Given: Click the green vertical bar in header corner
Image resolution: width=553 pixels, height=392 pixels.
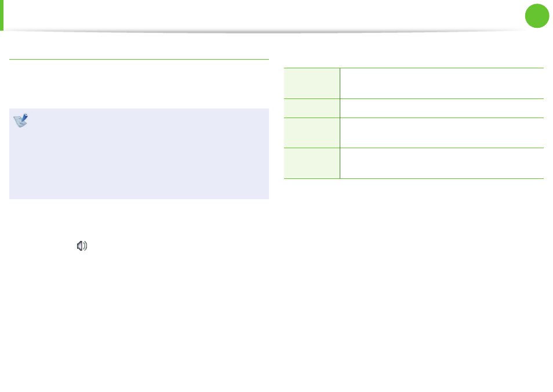Looking at the screenshot, I should coord(2,15).
